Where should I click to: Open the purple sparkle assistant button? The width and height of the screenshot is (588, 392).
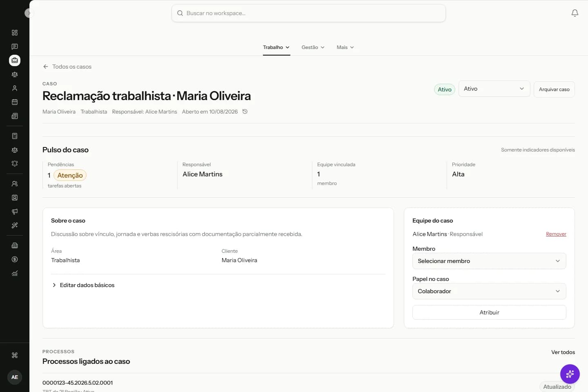click(570, 374)
